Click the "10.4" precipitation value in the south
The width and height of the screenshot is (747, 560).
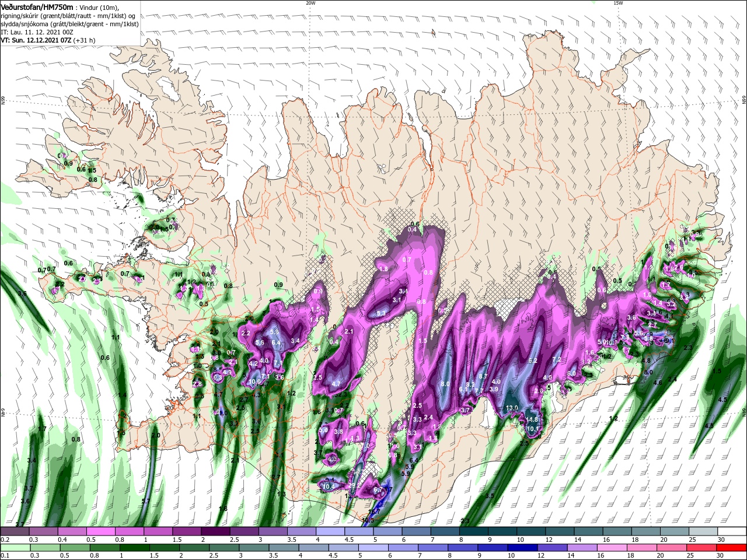[329, 487]
